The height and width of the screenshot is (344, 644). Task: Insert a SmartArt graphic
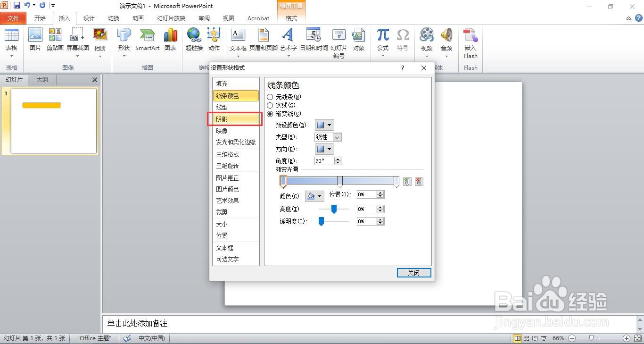coord(147,40)
